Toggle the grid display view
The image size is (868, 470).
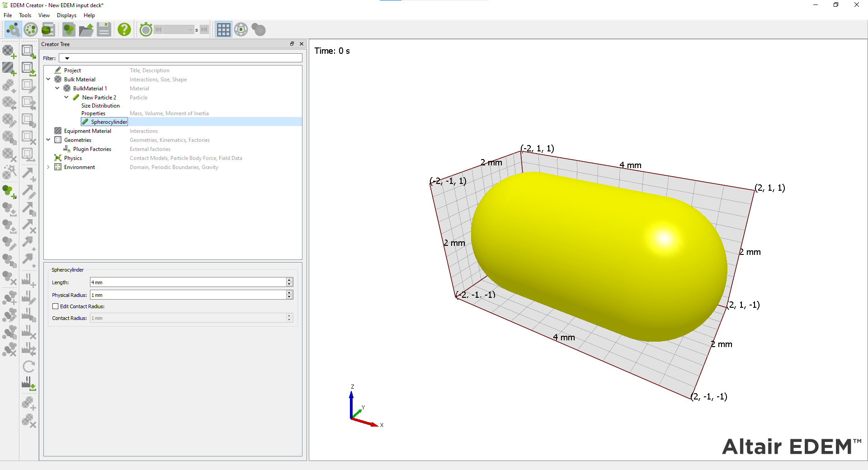tap(223, 29)
